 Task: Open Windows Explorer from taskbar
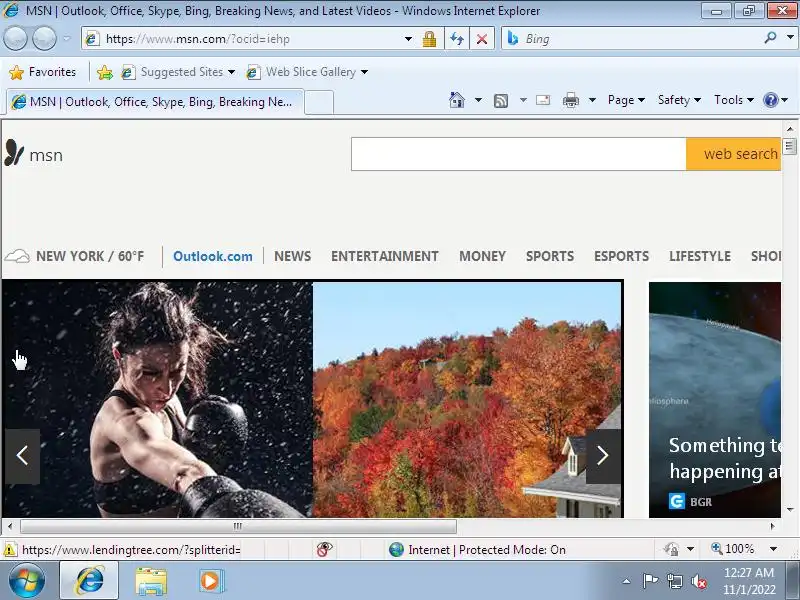pyautogui.click(x=151, y=581)
